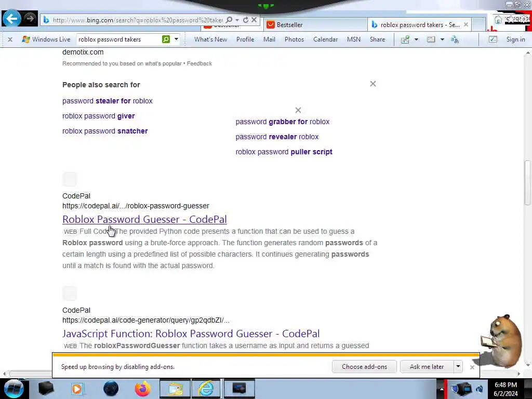Click the codepal.ai roblox-password-guesser URL text
This screenshot has height=399, width=532.
pyautogui.click(x=136, y=206)
